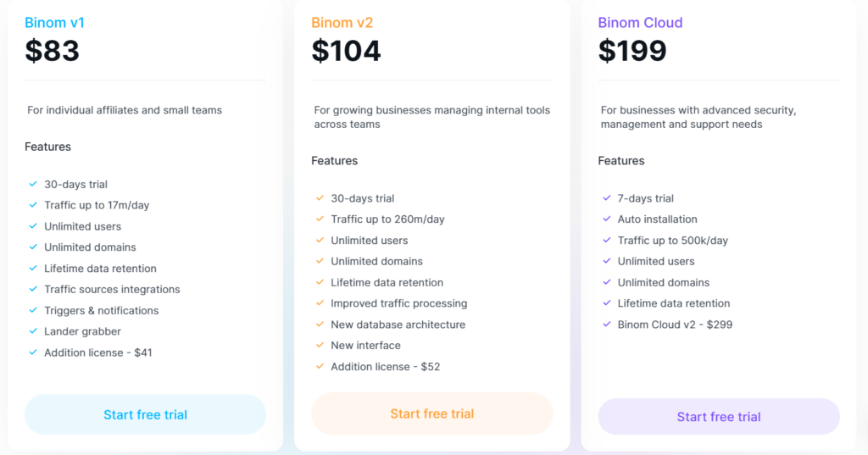
Task: Click the Addition license - $52 feature
Action: coord(386,366)
